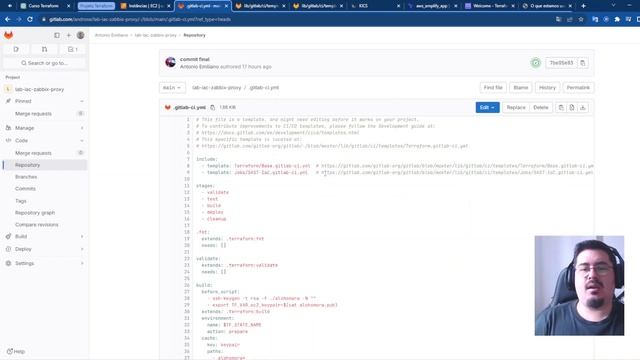Copy file contents icon

point(561,107)
